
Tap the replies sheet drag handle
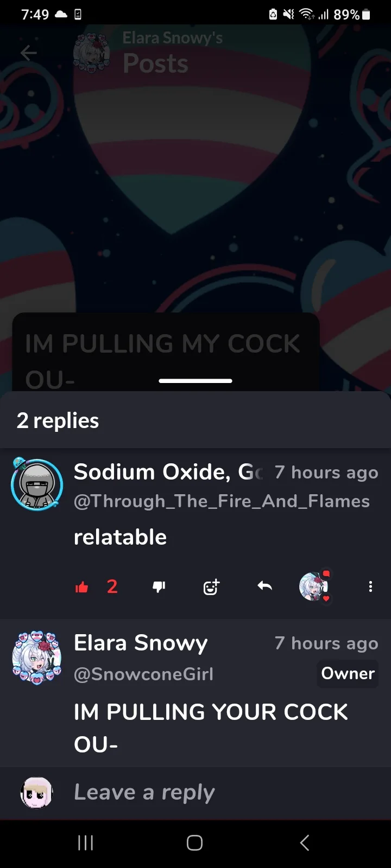195,381
